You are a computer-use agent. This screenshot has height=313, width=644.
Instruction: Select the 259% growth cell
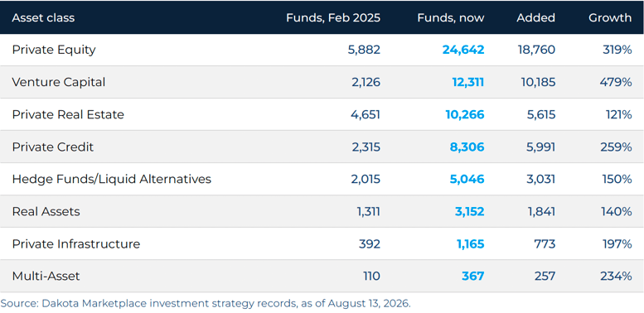click(x=616, y=147)
